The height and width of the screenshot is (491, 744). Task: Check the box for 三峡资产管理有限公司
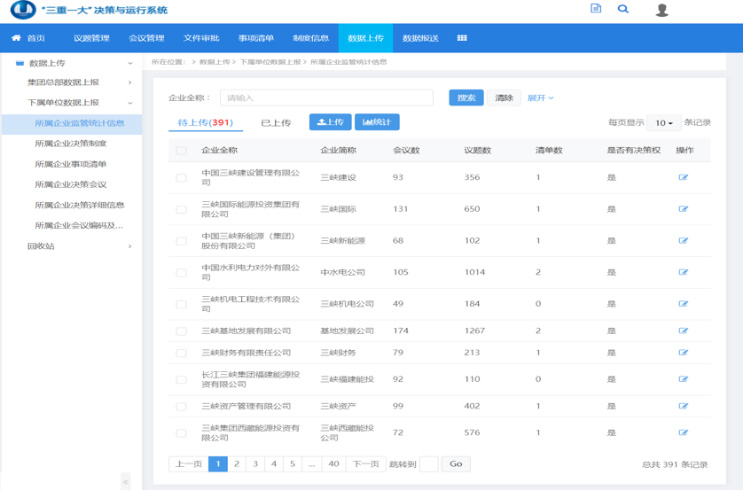click(181, 406)
